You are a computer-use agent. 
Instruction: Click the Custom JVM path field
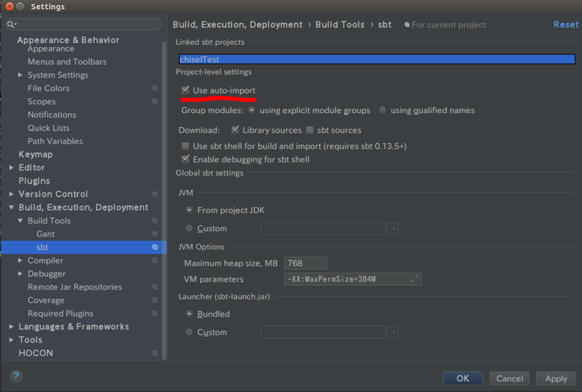[x=323, y=228]
